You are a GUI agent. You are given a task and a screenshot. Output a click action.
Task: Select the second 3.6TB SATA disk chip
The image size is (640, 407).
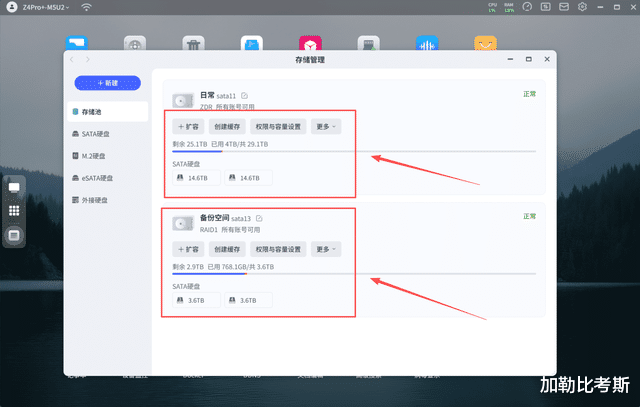[248, 300]
